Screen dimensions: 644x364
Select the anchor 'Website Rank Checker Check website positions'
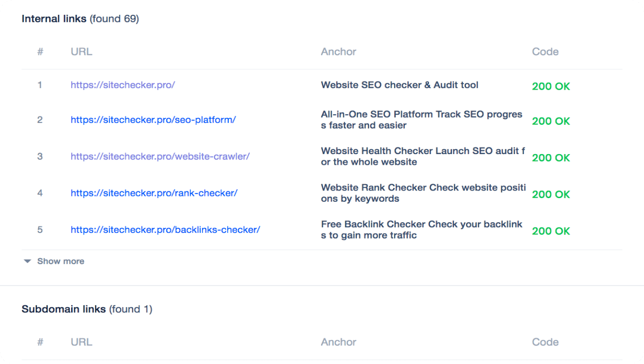tap(423, 193)
